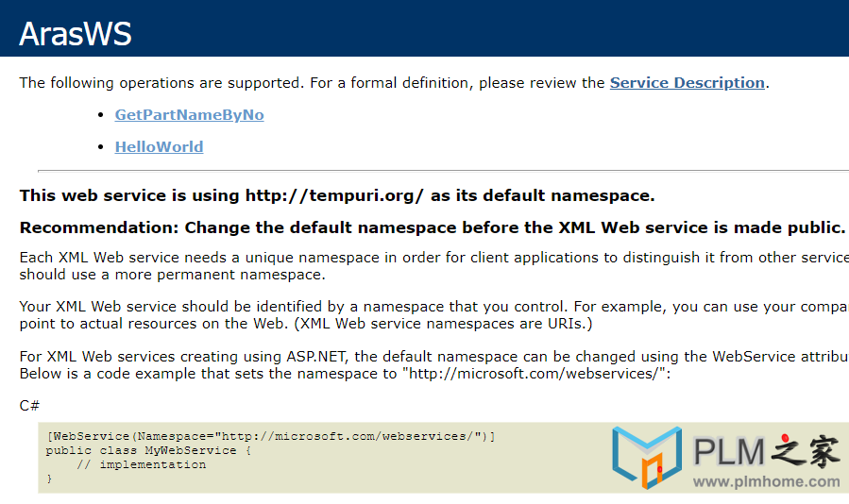849x504 pixels.
Task: Click the 'public class MyWebService' code line
Action: 148,450
